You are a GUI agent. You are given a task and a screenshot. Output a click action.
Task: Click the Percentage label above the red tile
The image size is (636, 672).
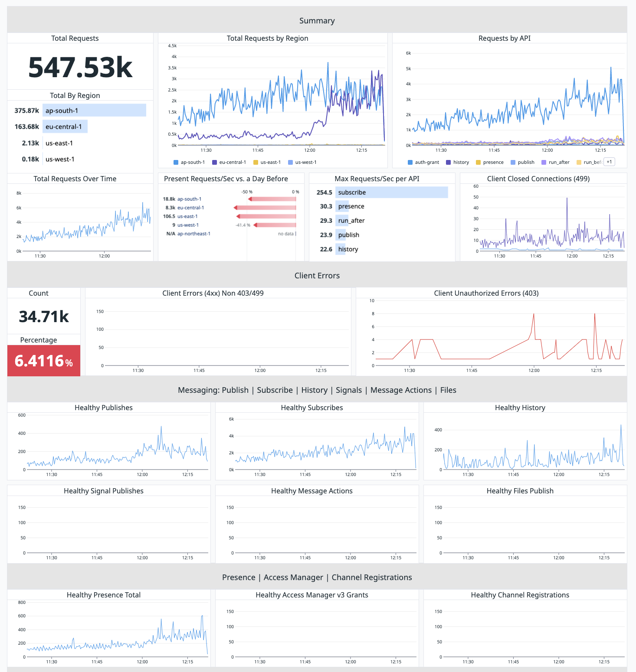click(x=39, y=340)
